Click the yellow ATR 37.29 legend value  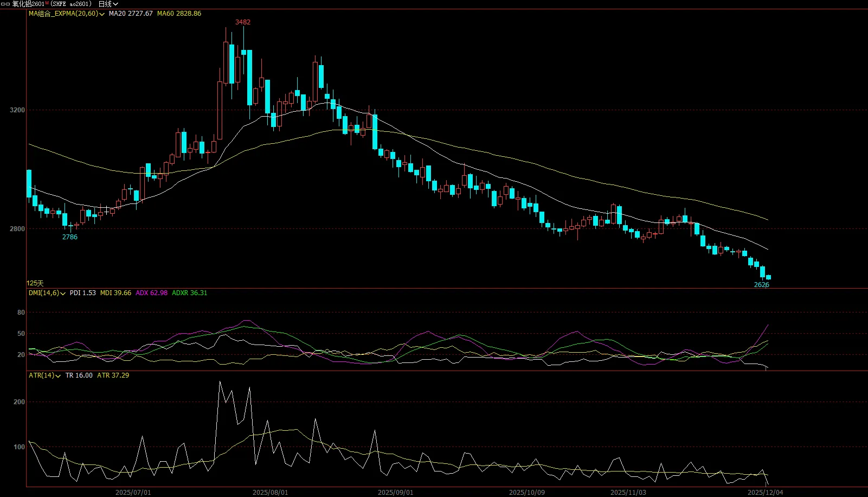point(113,375)
